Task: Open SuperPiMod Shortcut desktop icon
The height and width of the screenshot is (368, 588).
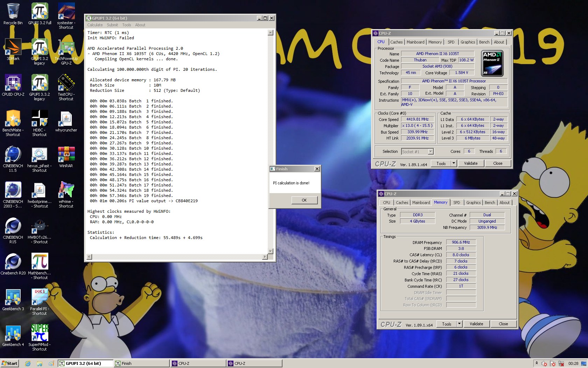Action: click(x=40, y=338)
